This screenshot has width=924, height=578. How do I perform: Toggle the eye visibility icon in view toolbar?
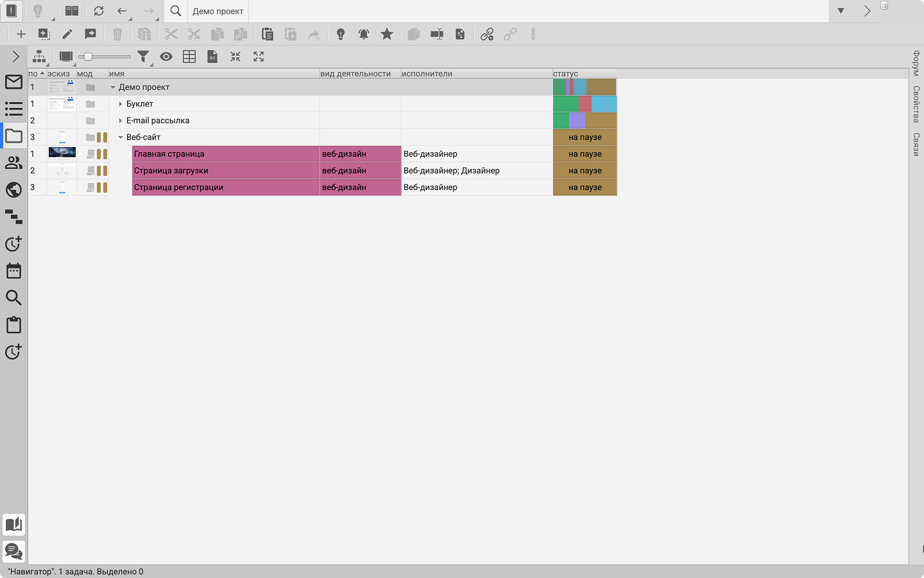166,57
